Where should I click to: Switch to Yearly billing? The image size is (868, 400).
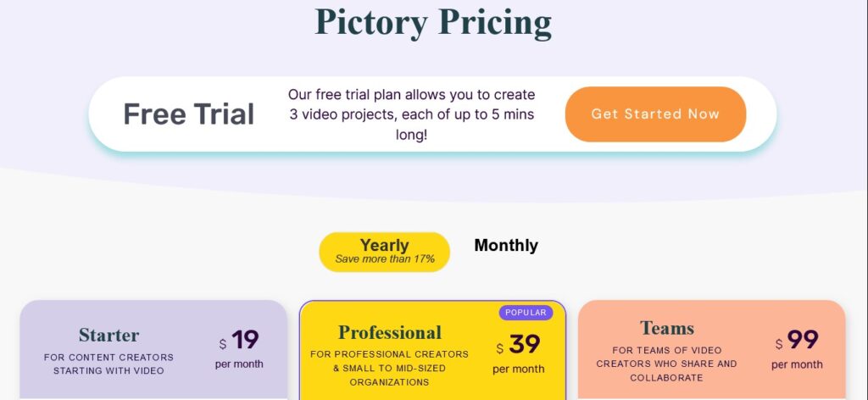(x=384, y=246)
